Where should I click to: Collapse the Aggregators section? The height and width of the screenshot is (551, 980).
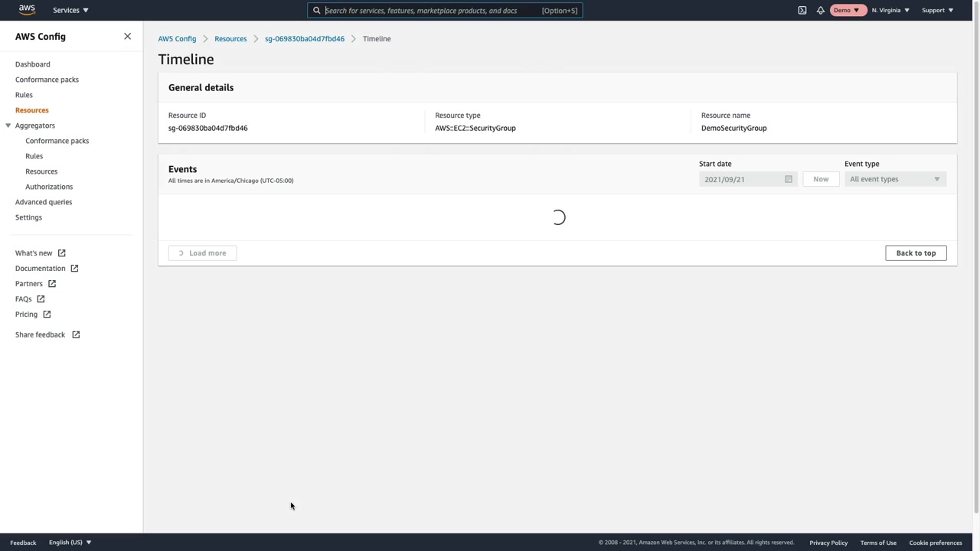(x=8, y=126)
